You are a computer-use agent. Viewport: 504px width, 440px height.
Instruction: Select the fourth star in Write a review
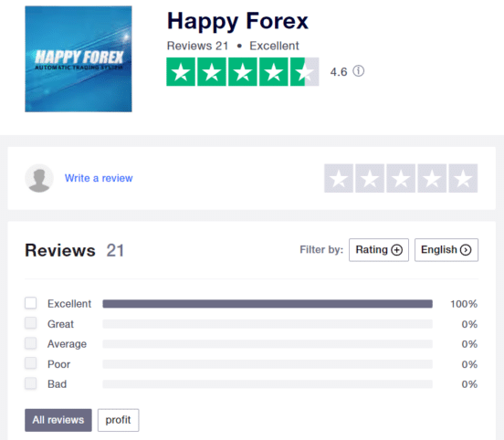(x=432, y=178)
